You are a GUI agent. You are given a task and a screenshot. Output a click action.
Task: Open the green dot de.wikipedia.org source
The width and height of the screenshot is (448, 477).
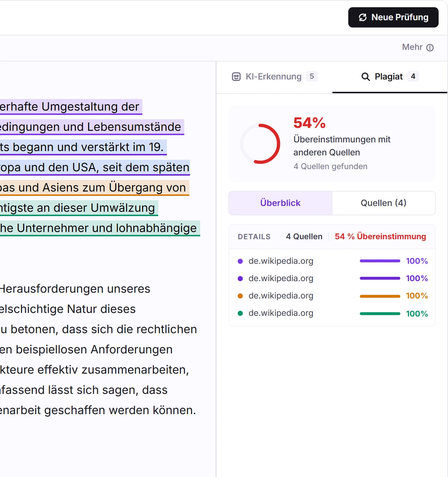click(x=332, y=313)
